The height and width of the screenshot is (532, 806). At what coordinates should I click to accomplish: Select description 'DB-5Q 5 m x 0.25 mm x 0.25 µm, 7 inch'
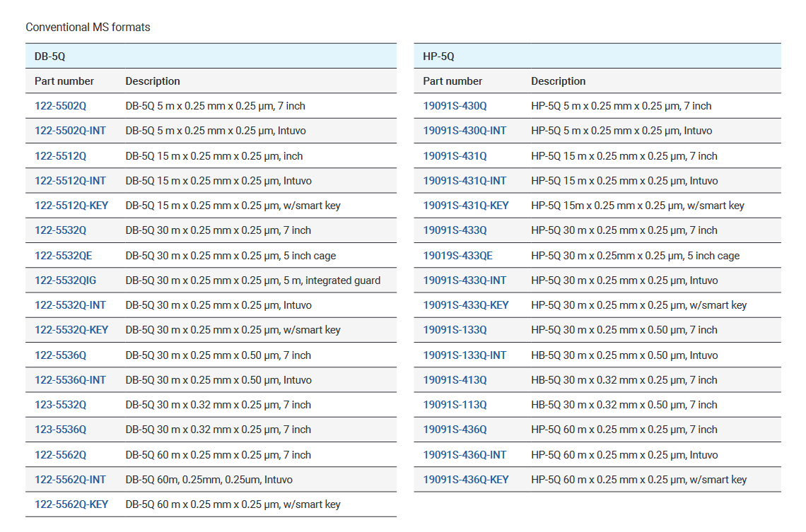click(x=216, y=106)
